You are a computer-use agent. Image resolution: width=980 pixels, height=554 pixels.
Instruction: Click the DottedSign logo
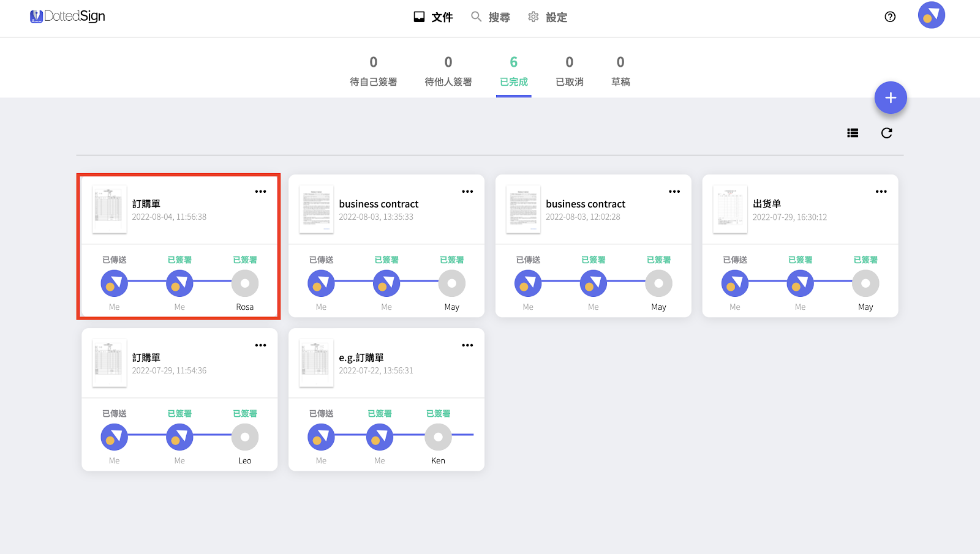point(67,17)
